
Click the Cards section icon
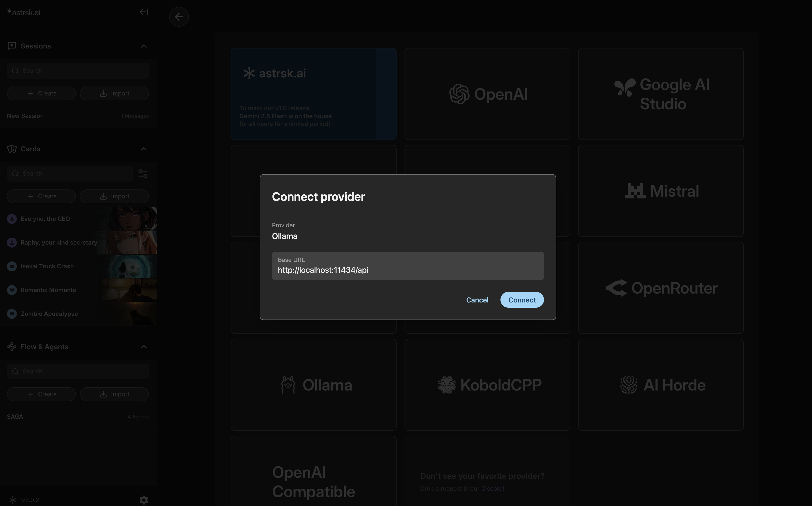(12, 149)
